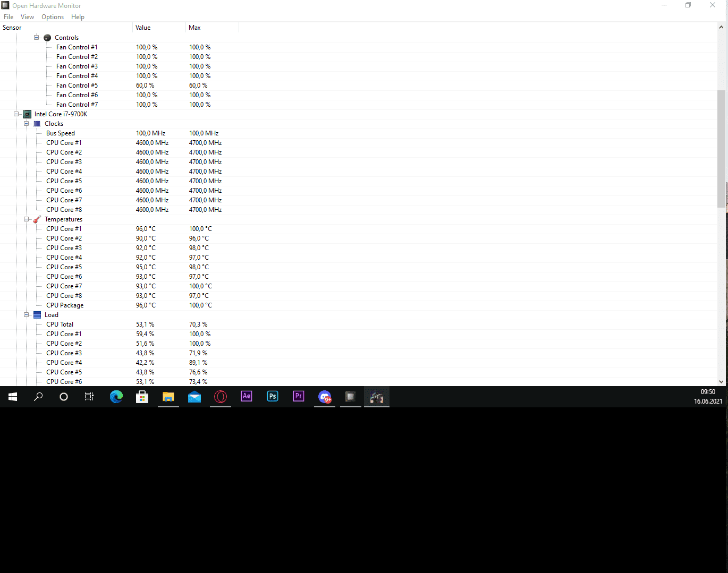
Task: Open the File menu
Action: [9, 17]
